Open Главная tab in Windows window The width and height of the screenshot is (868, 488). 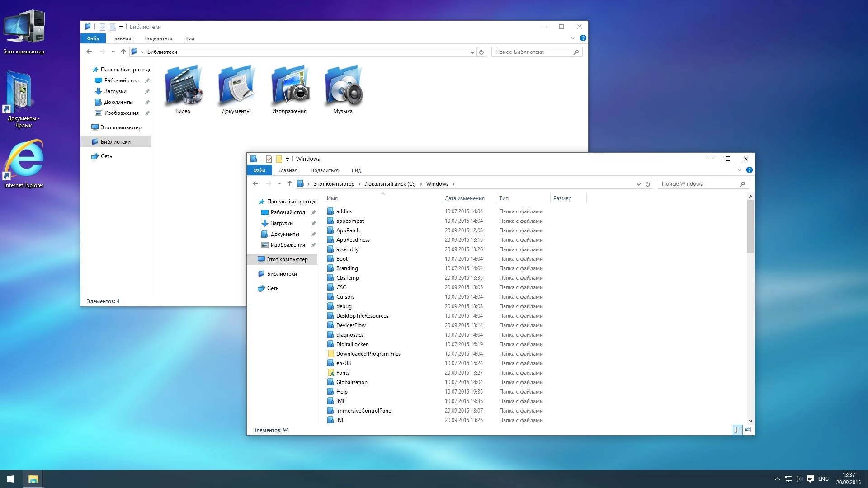(288, 170)
